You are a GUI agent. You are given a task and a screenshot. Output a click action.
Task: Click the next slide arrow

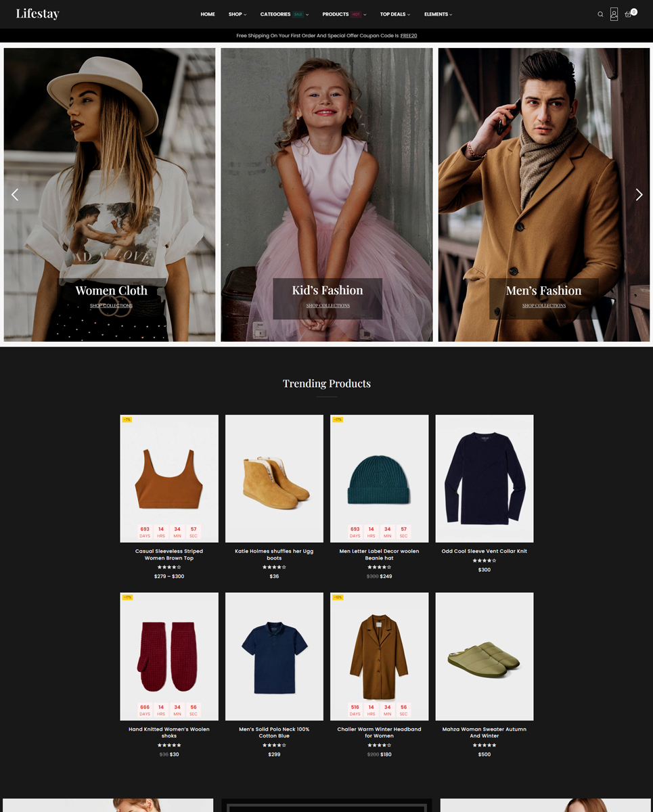638,195
